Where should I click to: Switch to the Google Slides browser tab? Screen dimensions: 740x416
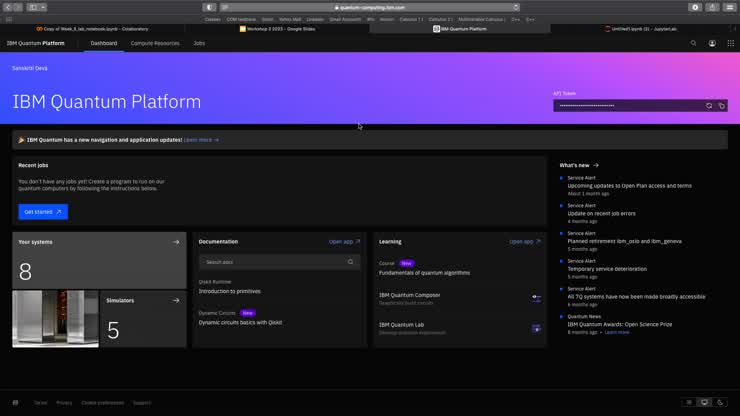click(278, 29)
